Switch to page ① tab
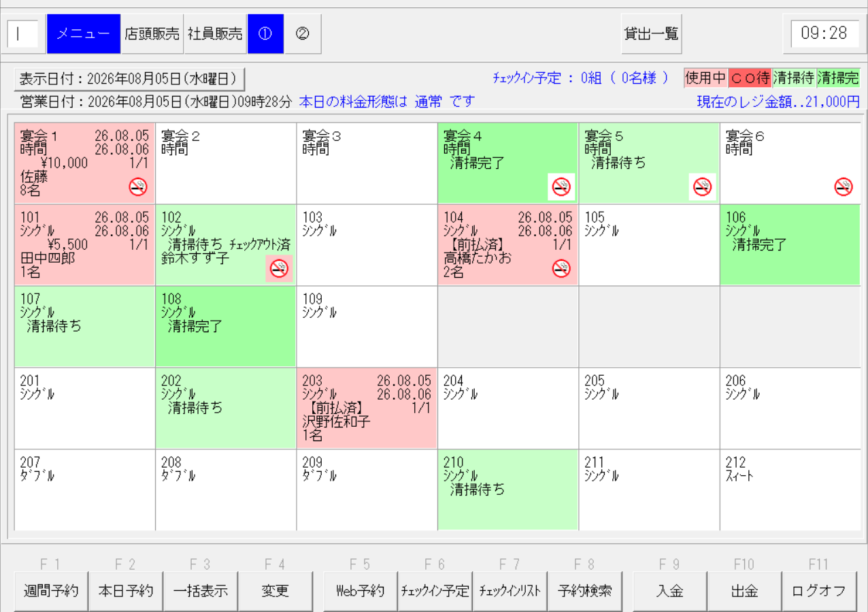Image resolution: width=868 pixels, height=612 pixels. tap(265, 33)
